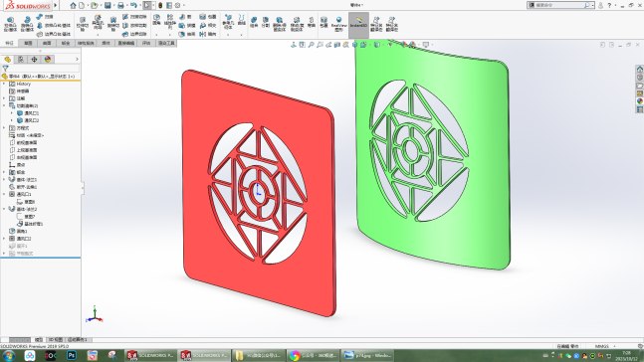Click the user login icon

(600, 5)
